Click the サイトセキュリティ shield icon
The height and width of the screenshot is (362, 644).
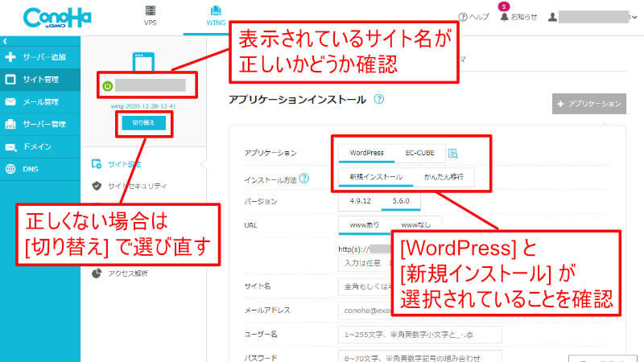pyautogui.click(x=97, y=186)
